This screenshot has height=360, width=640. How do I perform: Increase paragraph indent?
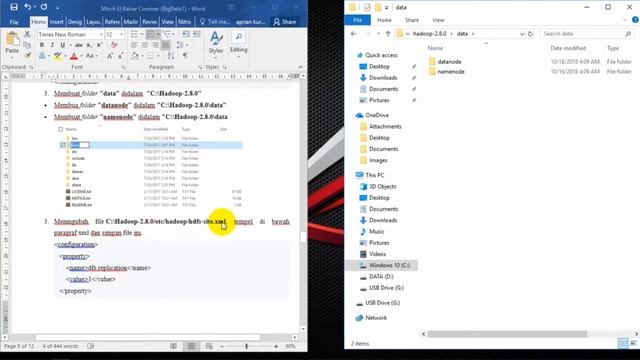point(196,34)
